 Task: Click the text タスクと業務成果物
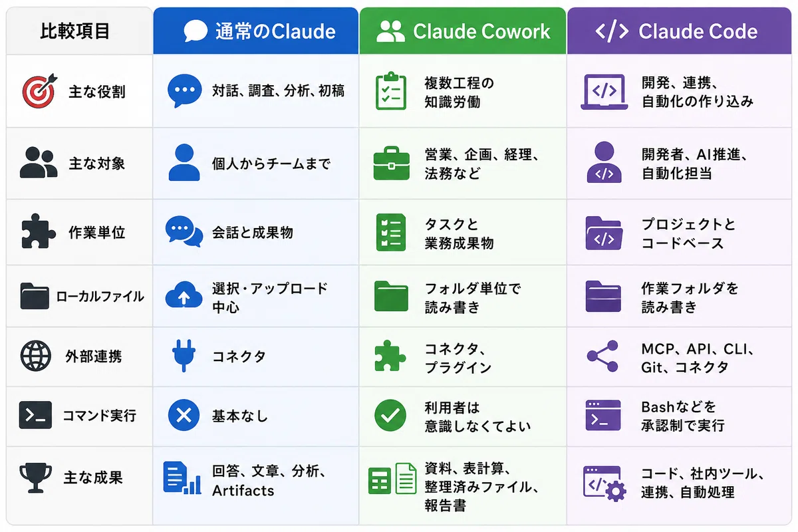[459, 233]
